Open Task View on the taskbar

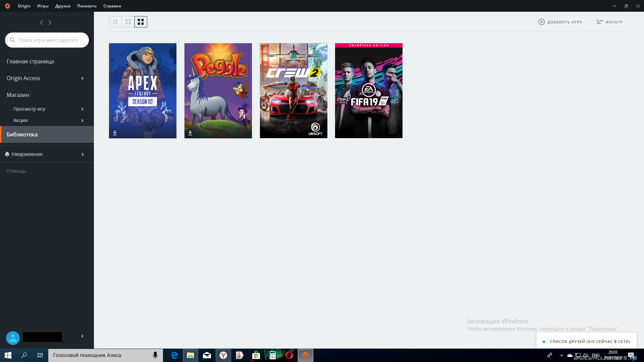tap(40, 355)
